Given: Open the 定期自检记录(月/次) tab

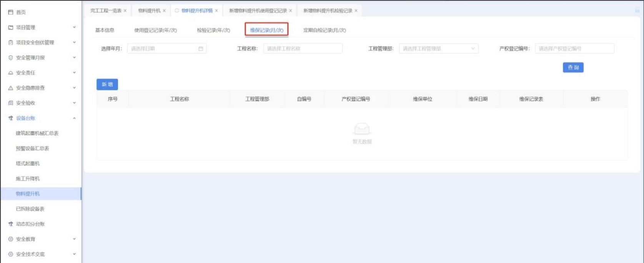Looking at the screenshot, I should (x=324, y=30).
